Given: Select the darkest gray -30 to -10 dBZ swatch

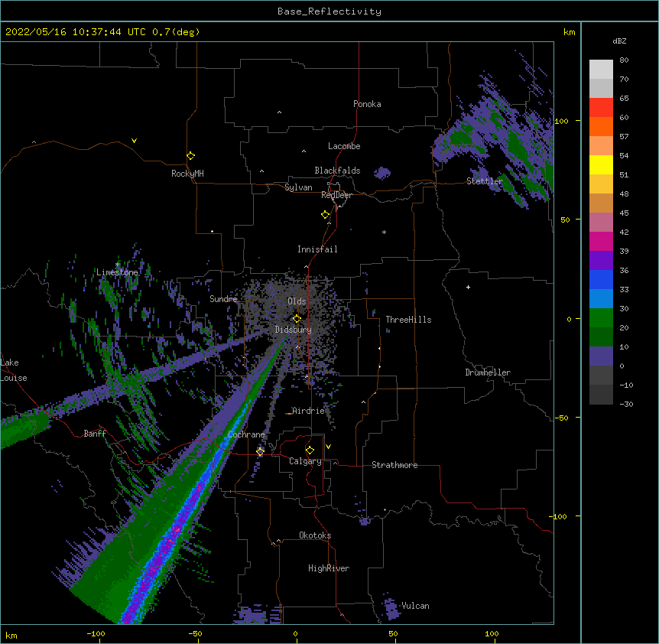Looking at the screenshot, I should tap(601, 395).
